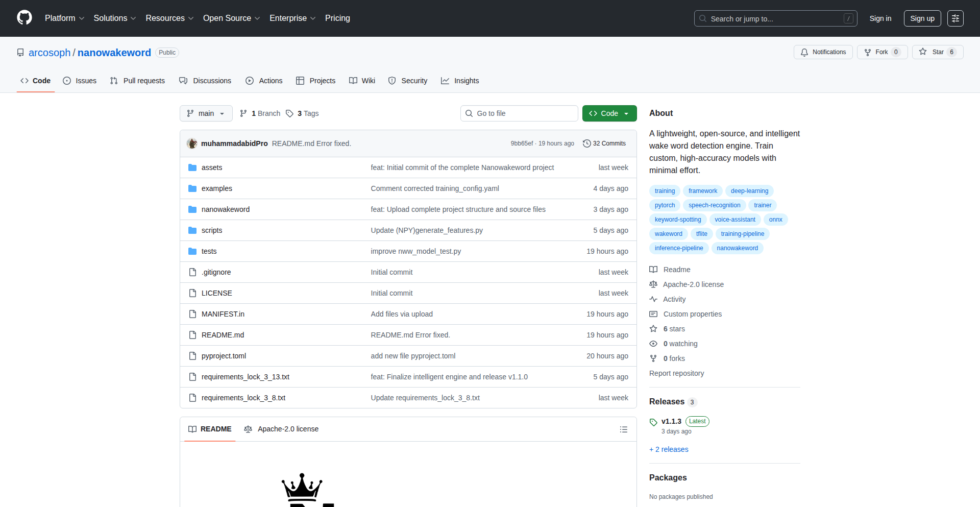Image resolution: width=980 pixels, height=507 pixels.
Task: Click the Readme book icon in About
Action: (653, 270)
